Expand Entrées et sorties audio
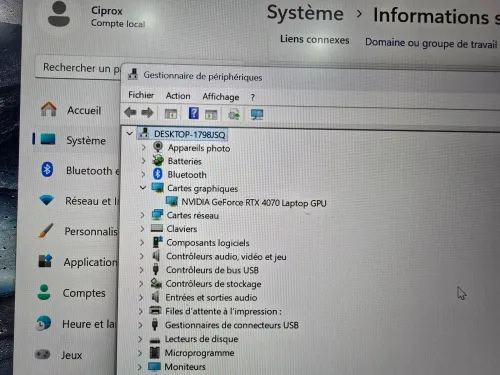The image size is (500, 375). point(141,297)
